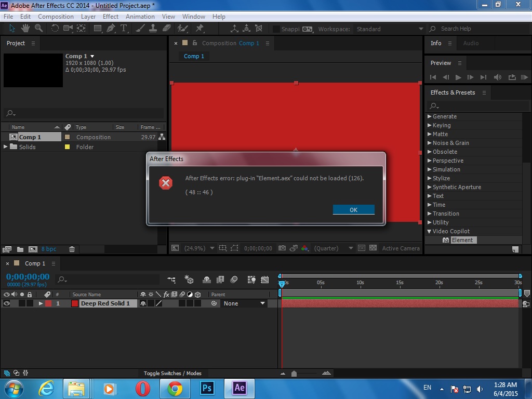Enable the Snapping checkbox
Image resolution: width=532 pixels, height=399 pixels.
click(276, 29)
